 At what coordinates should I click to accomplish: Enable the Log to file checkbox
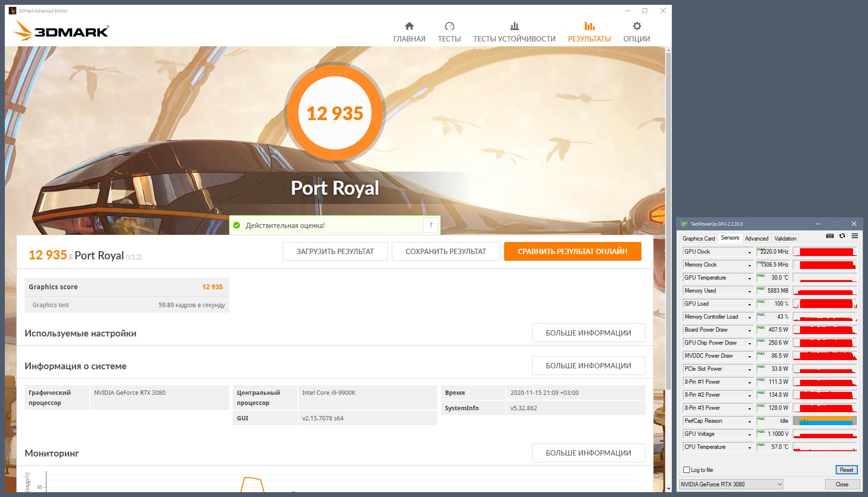coord(687,470)
